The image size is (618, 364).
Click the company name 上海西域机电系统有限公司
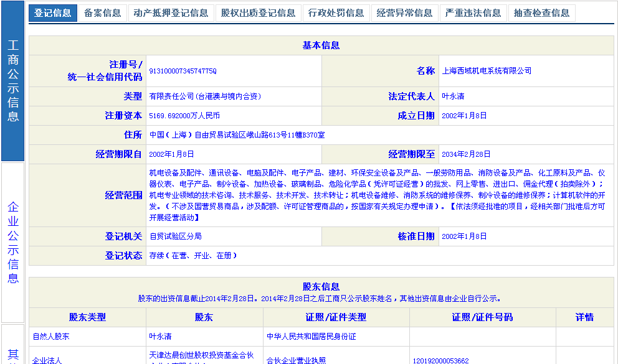coord(487,71)
